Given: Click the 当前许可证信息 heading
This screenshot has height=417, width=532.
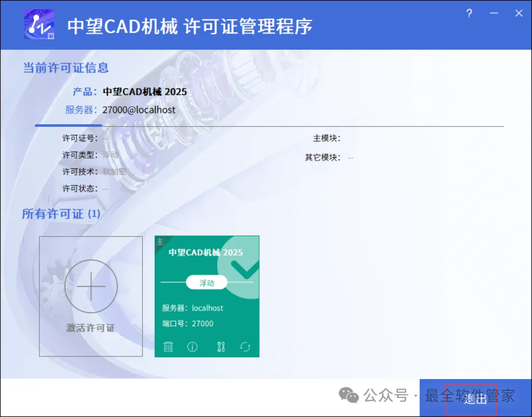Looking at the screenshot, I should point(66,68).
